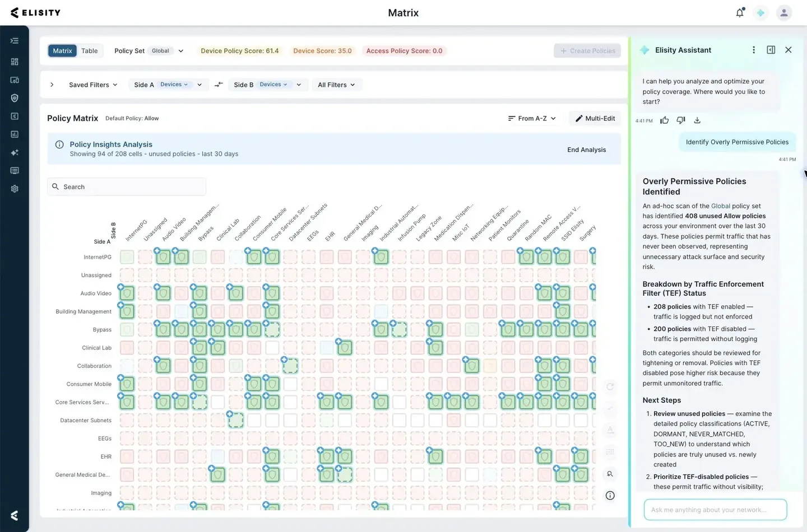Image resolution: width=807 pixels, height=532 pixels.
Task: Open the devices icon in left sidebar
Action: point(15,80)
